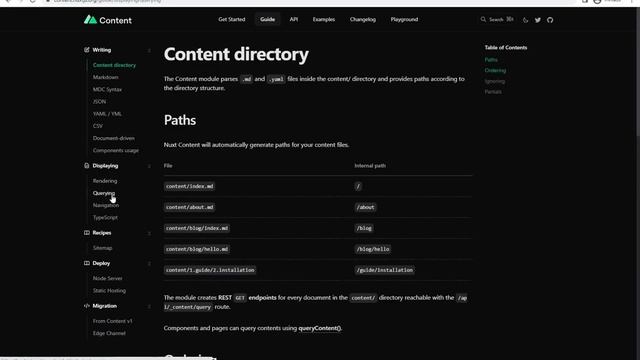Click the content/1.guide/2.installation cell

coord(210,270)
